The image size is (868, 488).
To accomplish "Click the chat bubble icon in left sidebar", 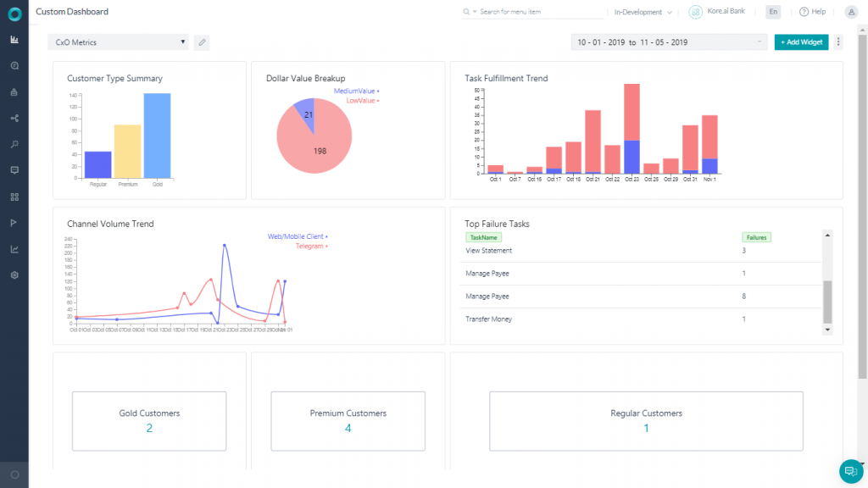I will click(x=13, y=170).
